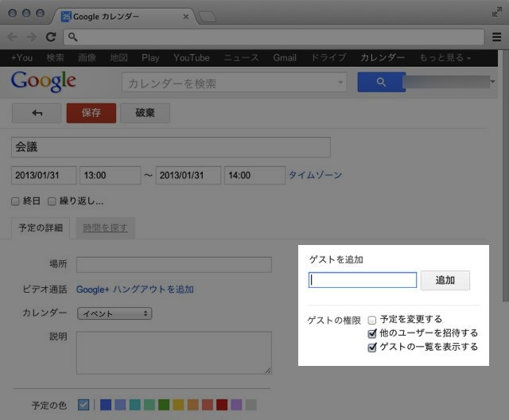Click the guest email input field
509x420 pixels.
pos(363,280)
